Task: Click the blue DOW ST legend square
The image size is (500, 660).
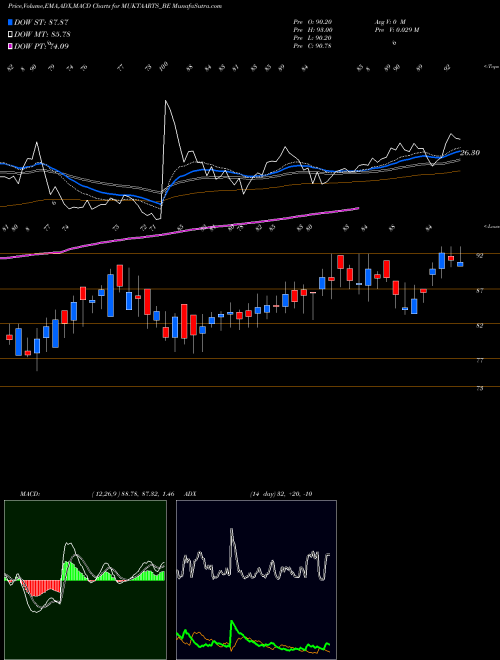Action: point(11,22)
